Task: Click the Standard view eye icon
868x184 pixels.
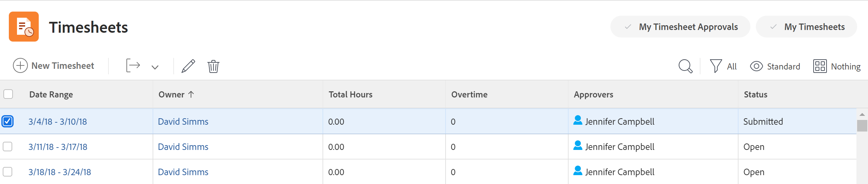Action: tap(756, 66)
